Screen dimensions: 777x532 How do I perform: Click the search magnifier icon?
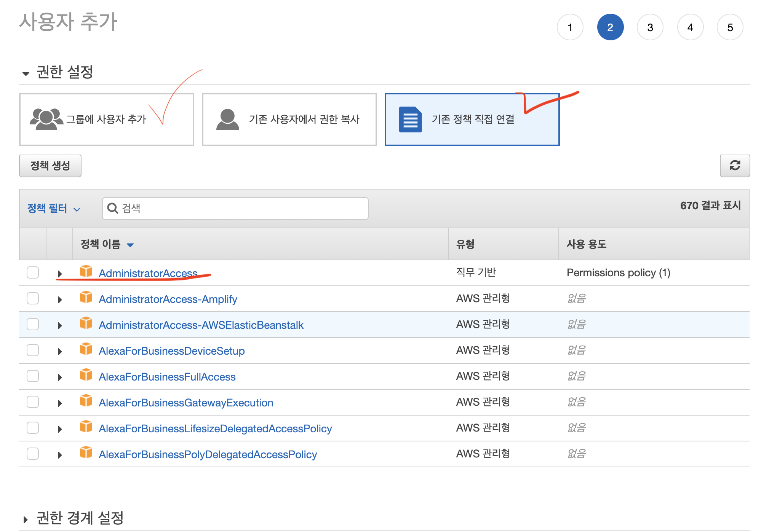(112, 208)
